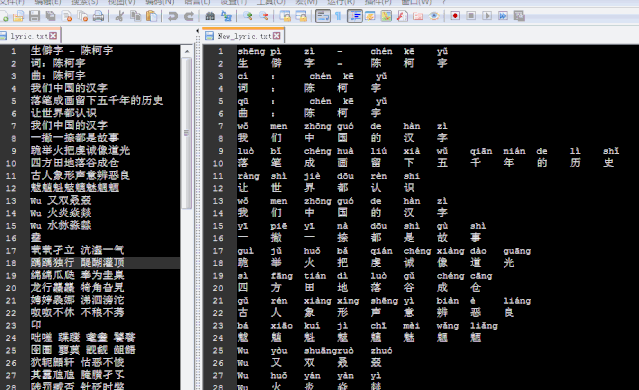Click the scroll-up arrow in the lyric.txt pane

coord(187,51)
